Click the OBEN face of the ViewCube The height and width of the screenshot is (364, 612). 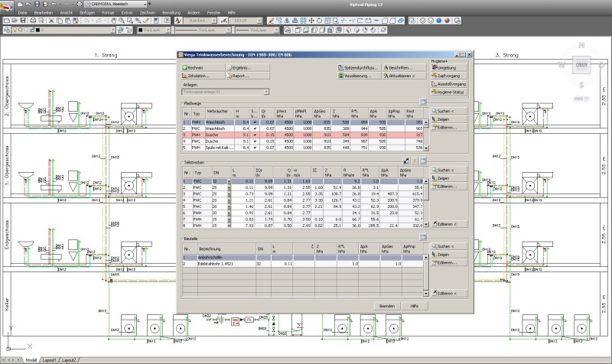(581, 65)
